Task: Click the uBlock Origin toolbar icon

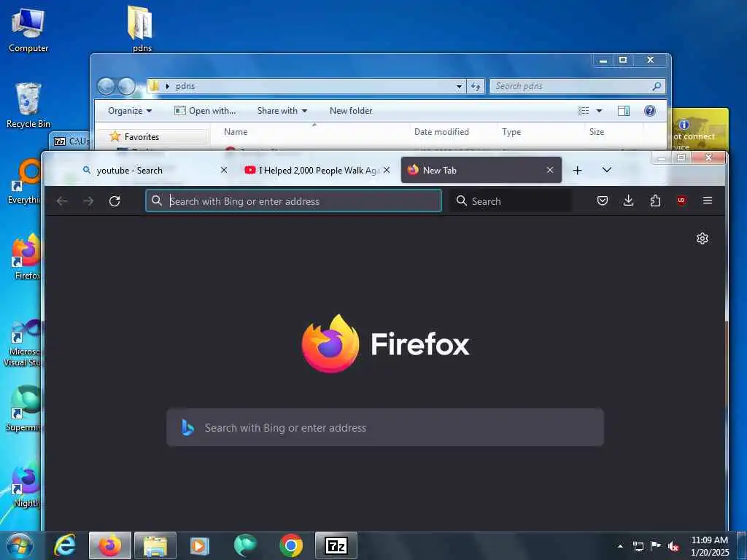Action: tap(681, 201)
